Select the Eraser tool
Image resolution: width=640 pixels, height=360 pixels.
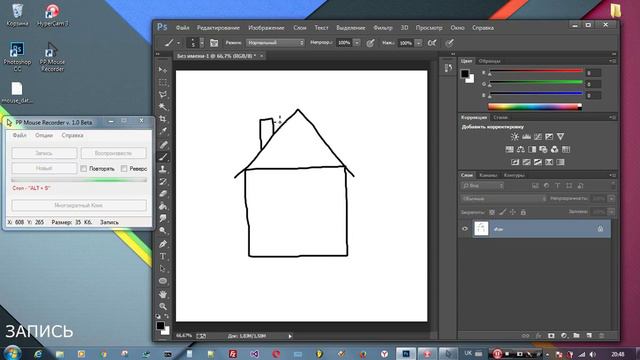163,193
